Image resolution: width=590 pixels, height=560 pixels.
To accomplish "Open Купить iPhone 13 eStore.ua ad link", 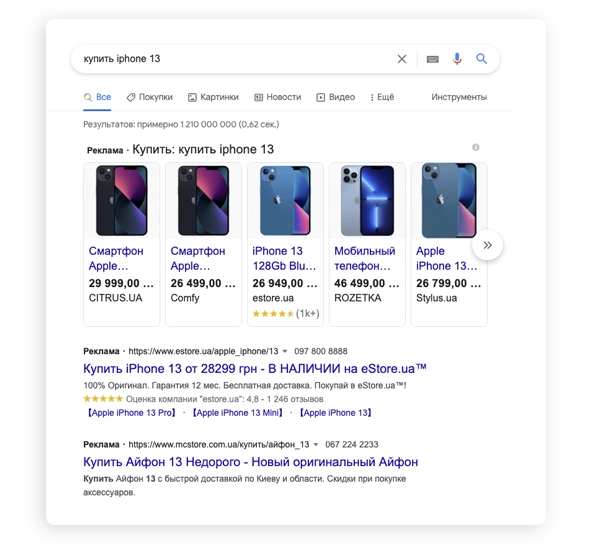I will (255, 368).
